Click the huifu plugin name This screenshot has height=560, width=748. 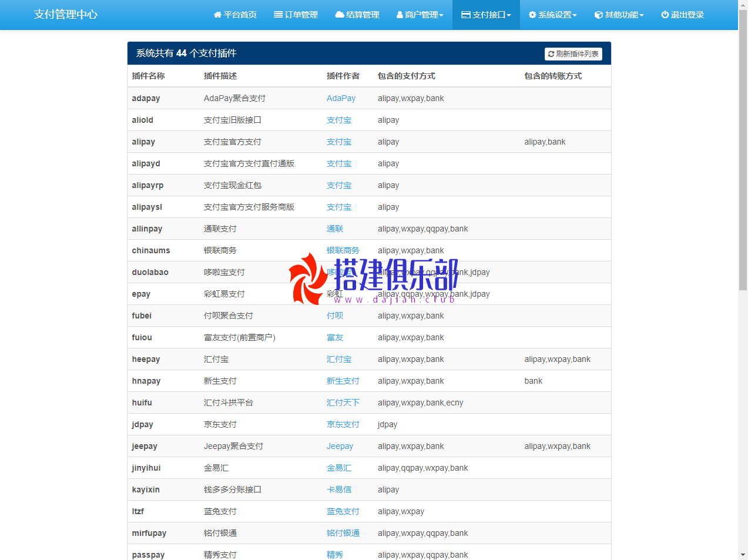coord(142,403)
